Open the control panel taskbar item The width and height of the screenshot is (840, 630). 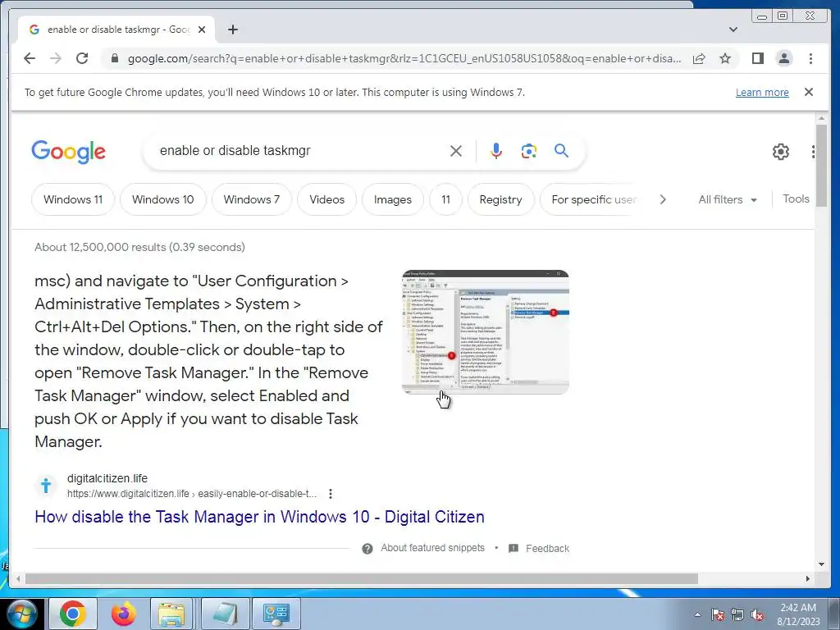pyautogui.click(x=276, y=614)
